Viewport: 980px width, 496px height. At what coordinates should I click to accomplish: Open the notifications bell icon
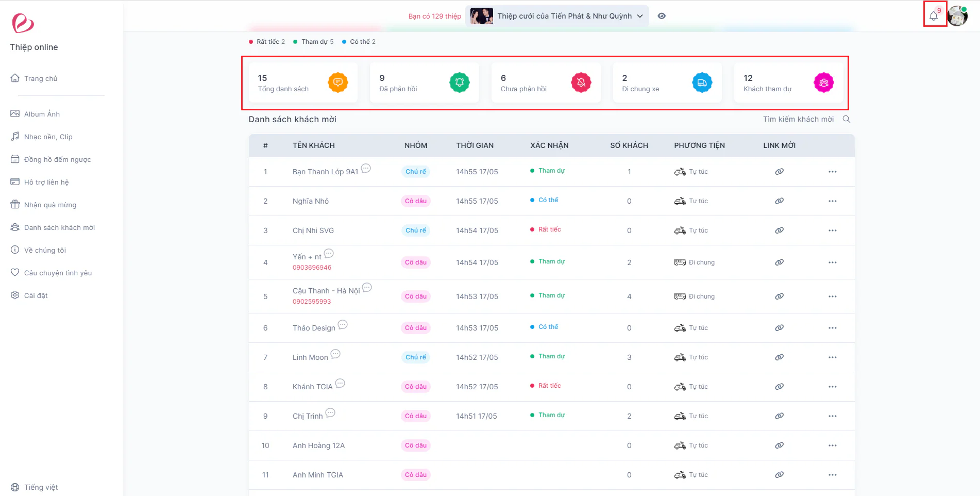coord(934,16)
